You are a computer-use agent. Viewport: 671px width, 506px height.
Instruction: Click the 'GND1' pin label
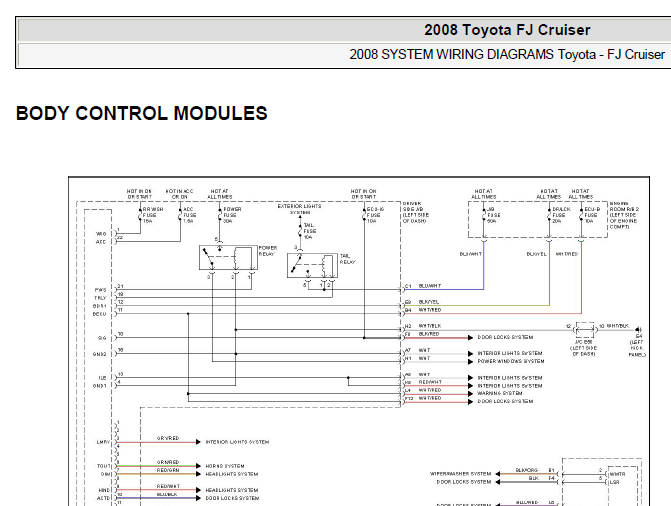coord(99,386)
